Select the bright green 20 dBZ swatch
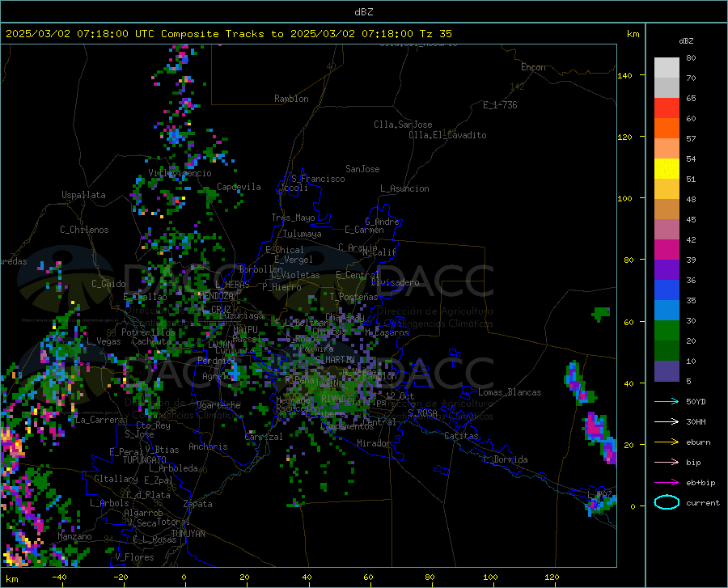This screenshot has height=588, width=728. (x=667, y=331)
